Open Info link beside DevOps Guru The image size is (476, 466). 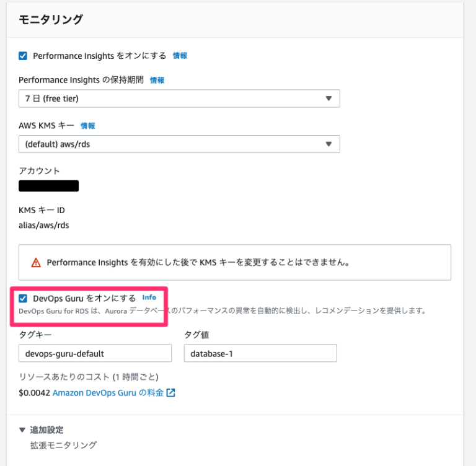pos(149,297)
